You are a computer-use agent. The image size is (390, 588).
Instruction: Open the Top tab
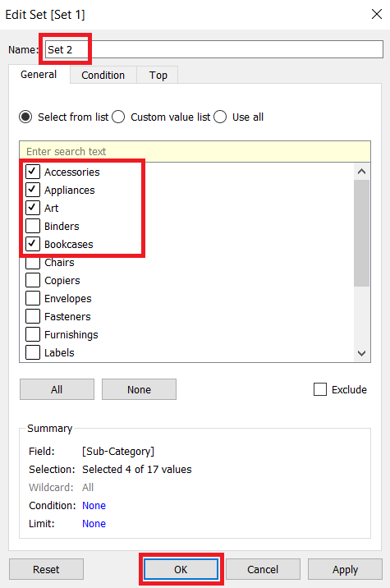point(158,75)
